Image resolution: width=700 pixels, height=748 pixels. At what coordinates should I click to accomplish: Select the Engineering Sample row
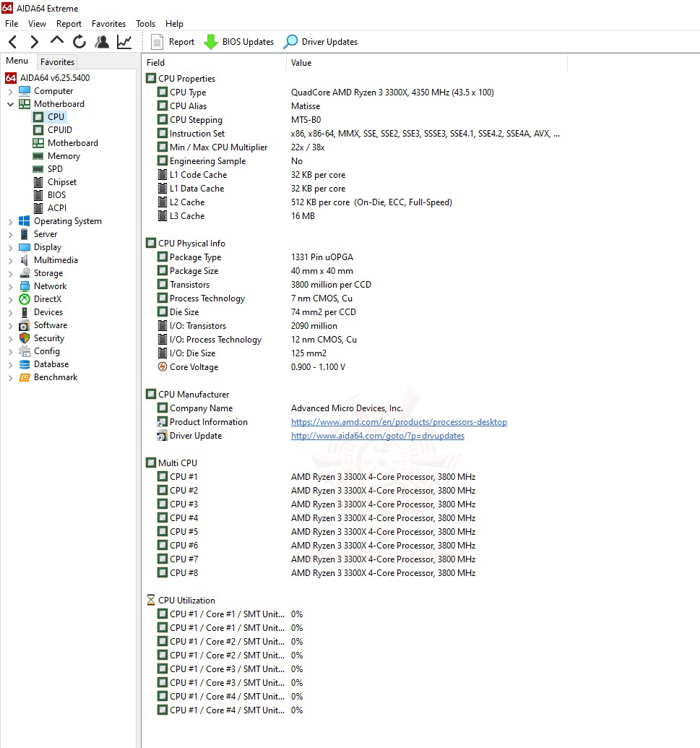355,161
